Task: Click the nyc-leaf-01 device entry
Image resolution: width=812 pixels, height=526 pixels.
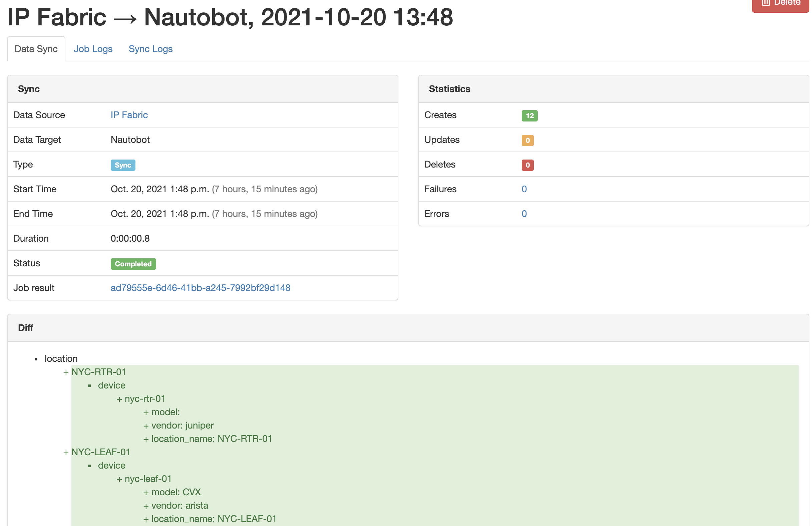Action: coord(148,479)
